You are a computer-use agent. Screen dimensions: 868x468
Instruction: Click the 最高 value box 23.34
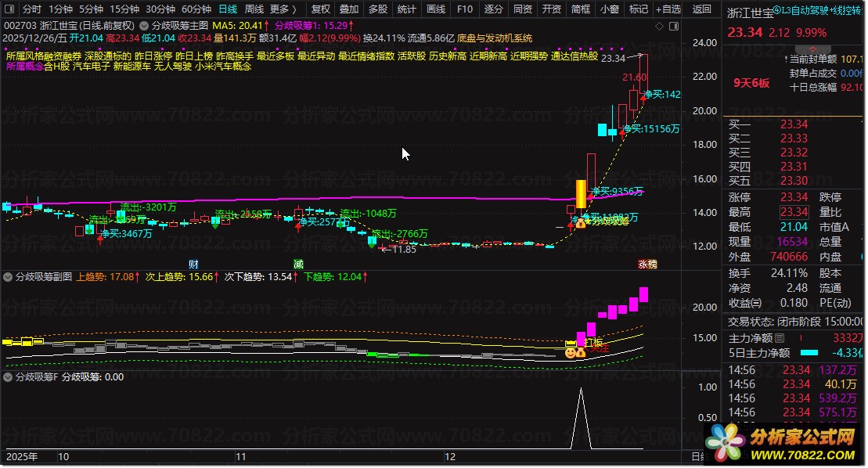click(x=794, y=212)
